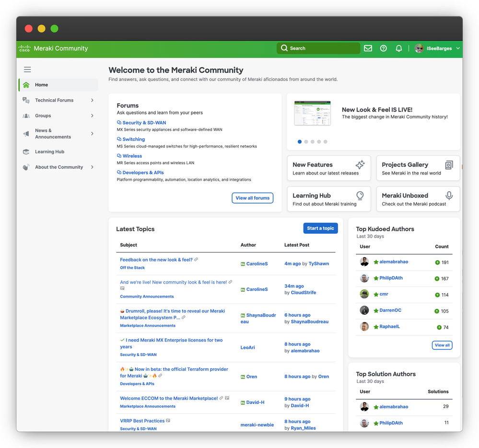Image resolution: width=479 pixels, height=448 pixels.
Task: Expand Technical Forums submenu chevron
Action: tap(92, 100)
